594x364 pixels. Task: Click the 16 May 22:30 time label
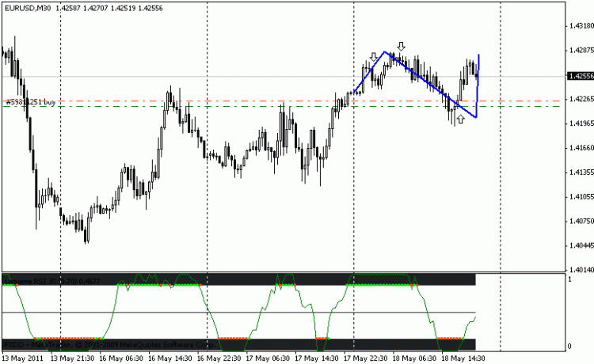(218, 358)
